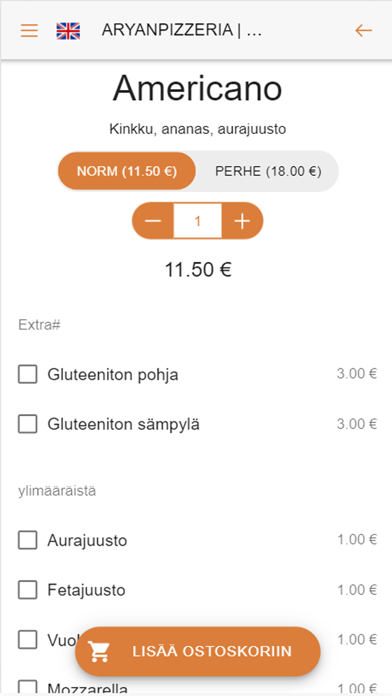Open the hamburger navigation menu

coord(29,30)
